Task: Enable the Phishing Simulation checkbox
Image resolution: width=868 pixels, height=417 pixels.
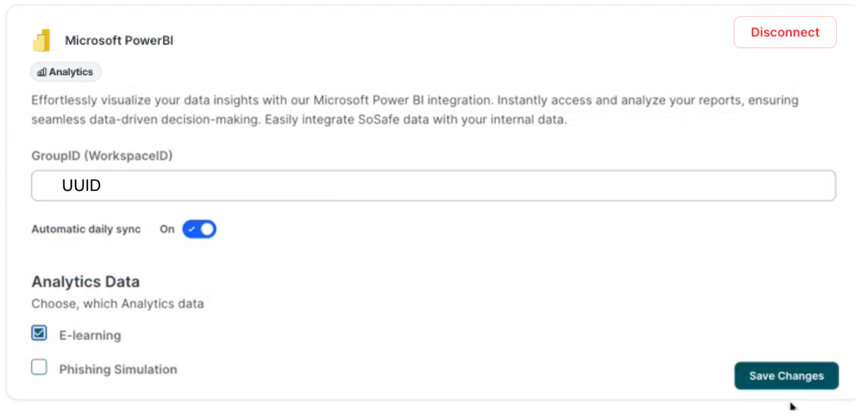Action: pos(39,368)
